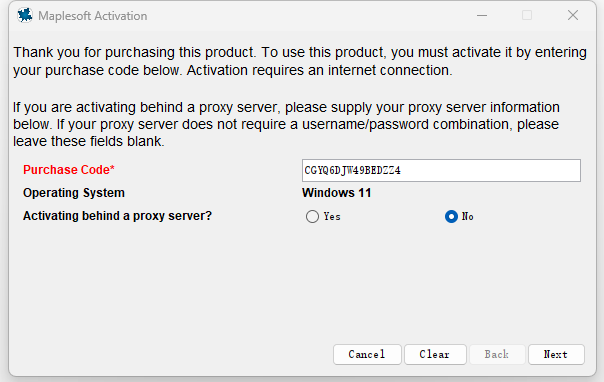Screen dimensions: 604x382
Task: Click the Cancel button
Action: point(367,354)
